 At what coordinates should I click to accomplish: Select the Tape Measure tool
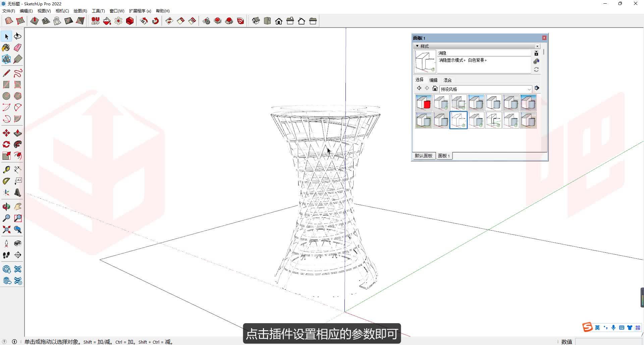(6, 169)
